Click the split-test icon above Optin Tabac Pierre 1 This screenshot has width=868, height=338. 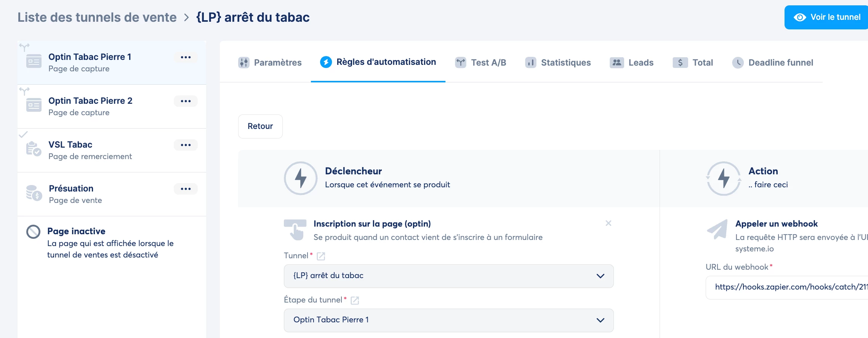tap(24, 47)
